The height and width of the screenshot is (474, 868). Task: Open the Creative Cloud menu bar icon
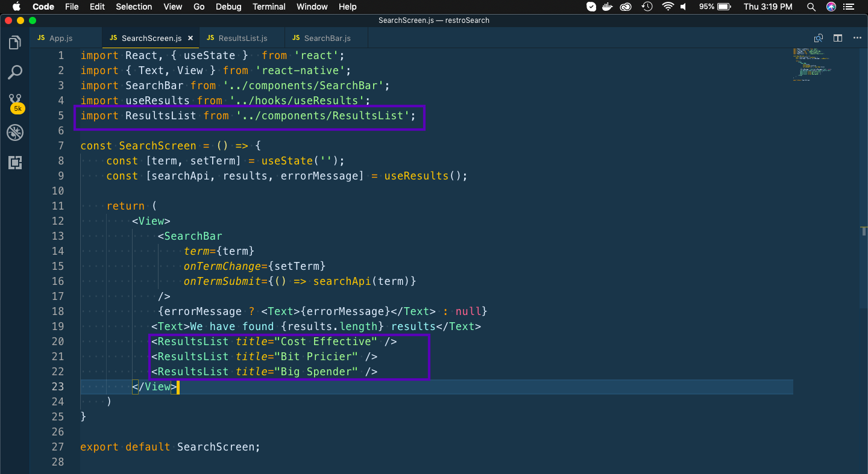pos(626,7)
